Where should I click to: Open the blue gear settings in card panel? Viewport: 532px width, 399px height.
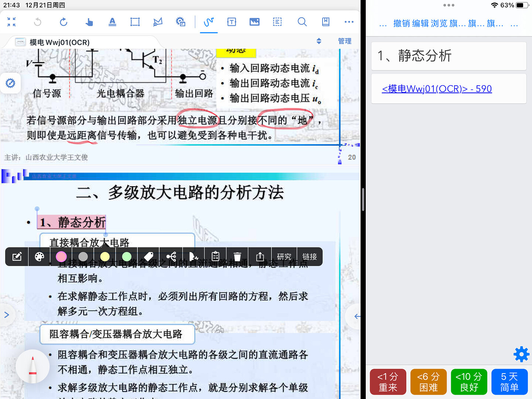tap(521, 354)
